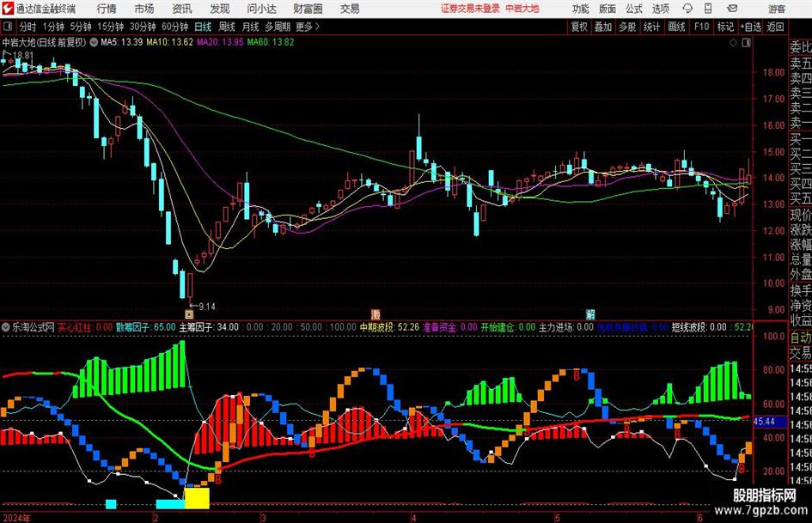Viewport: 812px width, 523px height.
Task: Open the 问小达 menu
Action: [x=261, y=9]
